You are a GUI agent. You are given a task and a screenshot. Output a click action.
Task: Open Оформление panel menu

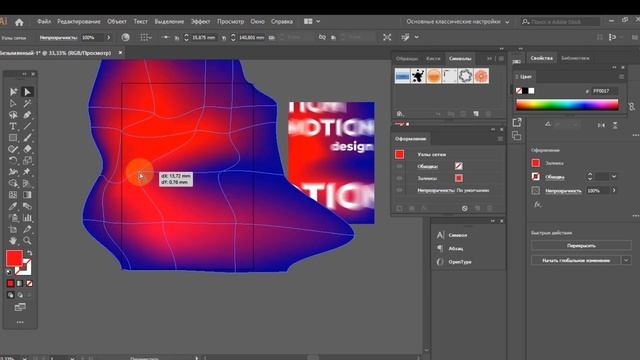[x=500, y=139]
